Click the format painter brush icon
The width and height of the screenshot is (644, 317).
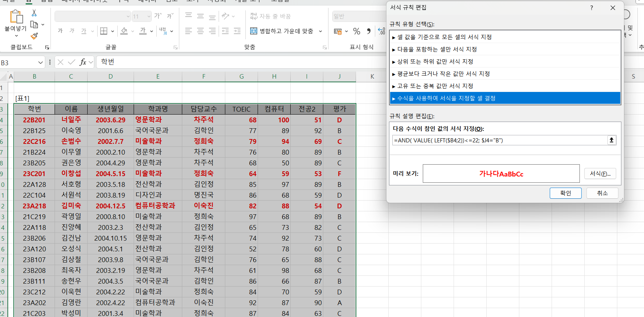click(34, 36)
